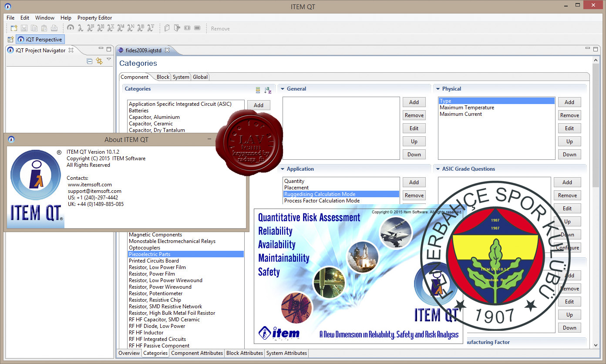Maximize the editor area
The height and width of the screenshot is (364, 606).
595,49
